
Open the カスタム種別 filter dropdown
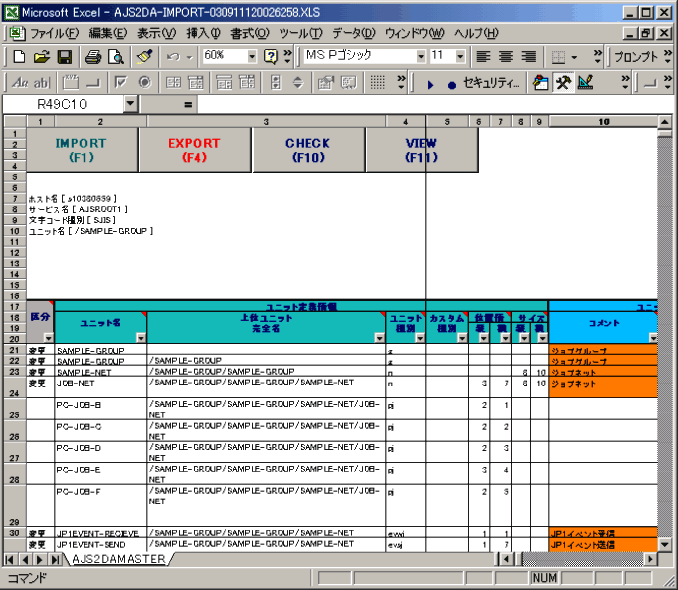point(462,338)
